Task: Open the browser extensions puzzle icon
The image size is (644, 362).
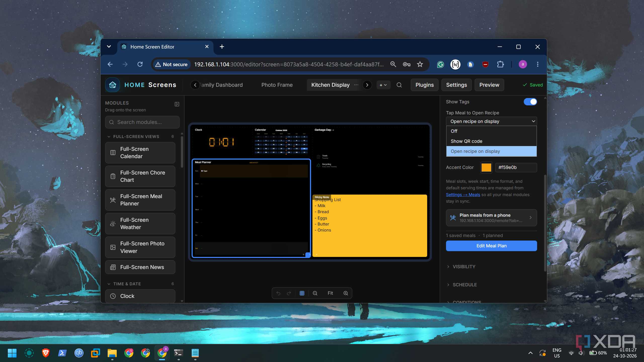Action: pyautogui.click(x=500, y=64)
